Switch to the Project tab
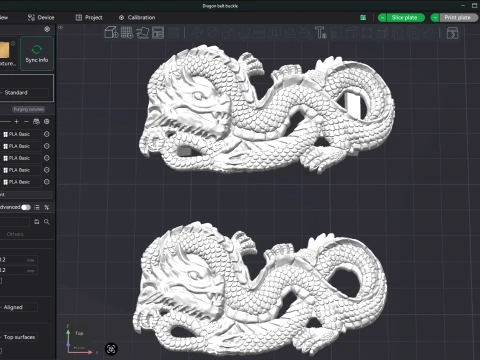Screen dimensions: 480x360 pyautogui.click(x=89, y=18)
